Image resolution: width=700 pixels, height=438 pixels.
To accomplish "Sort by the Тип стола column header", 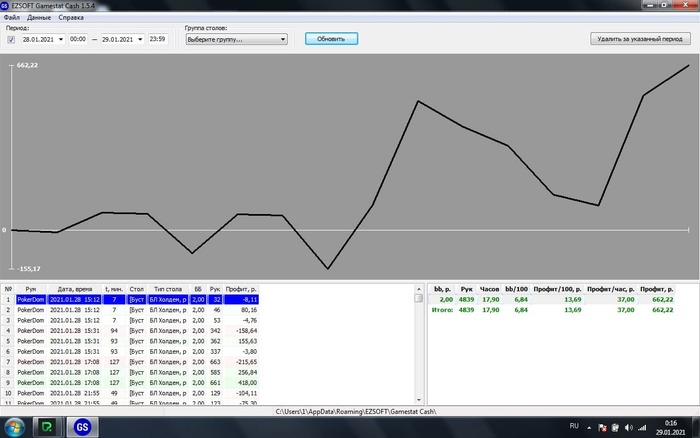I will click(x=168, y=289).
